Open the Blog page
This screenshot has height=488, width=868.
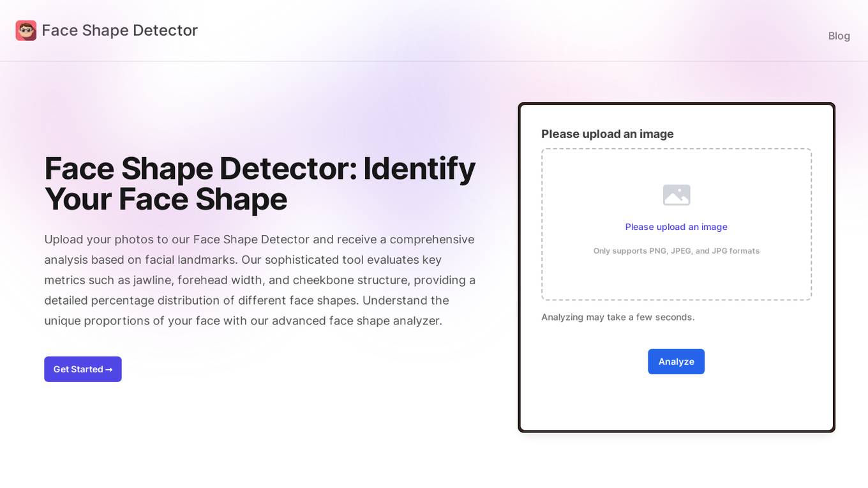[x=839, y=36]
